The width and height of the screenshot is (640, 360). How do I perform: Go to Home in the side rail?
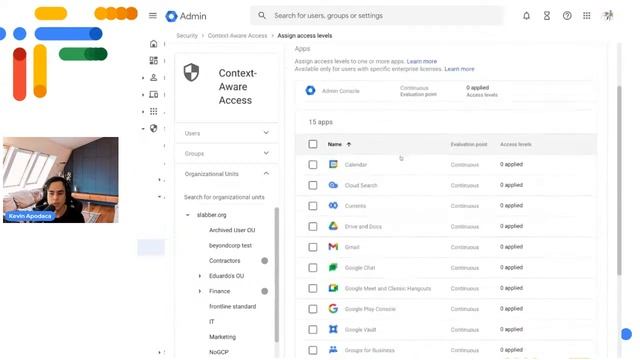(x=153, y=44)
